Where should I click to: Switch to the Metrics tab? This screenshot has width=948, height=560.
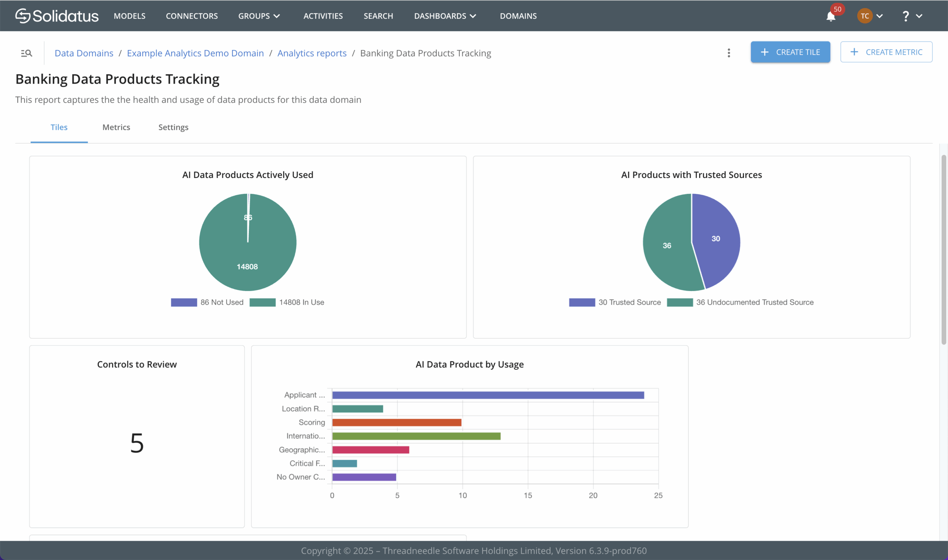pyautogui.click(x=116, y=127)
